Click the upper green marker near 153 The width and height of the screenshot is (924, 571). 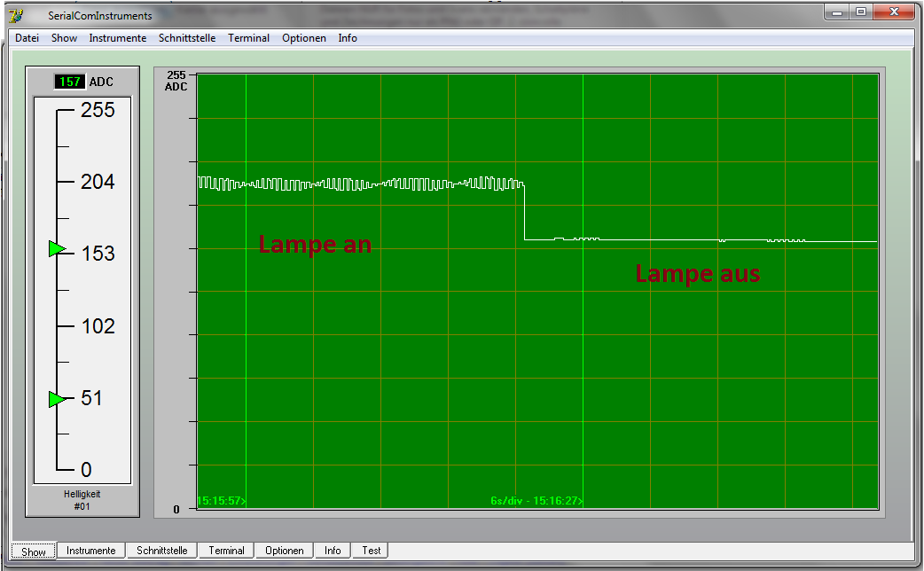[57, 248]
